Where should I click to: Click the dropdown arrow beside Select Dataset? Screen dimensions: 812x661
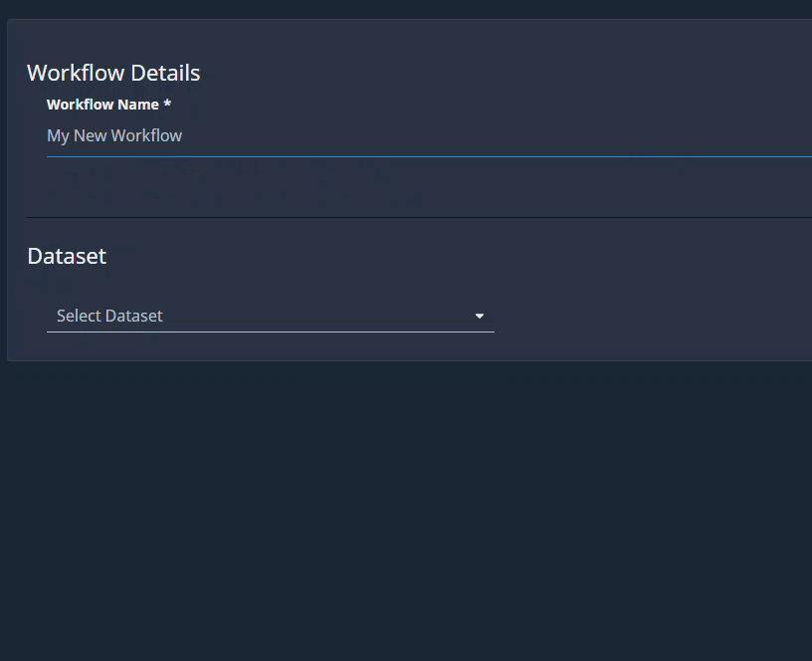pos(480,317)
